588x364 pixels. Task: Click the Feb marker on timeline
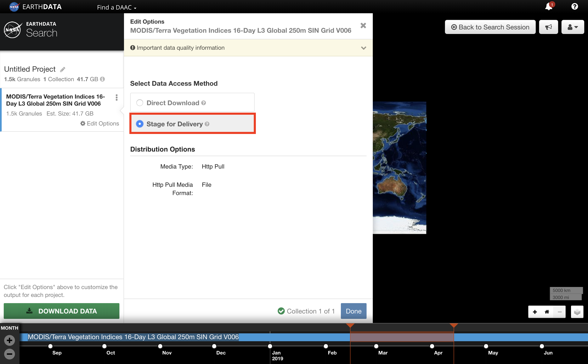pyautogui.click(x=326, y=346)
